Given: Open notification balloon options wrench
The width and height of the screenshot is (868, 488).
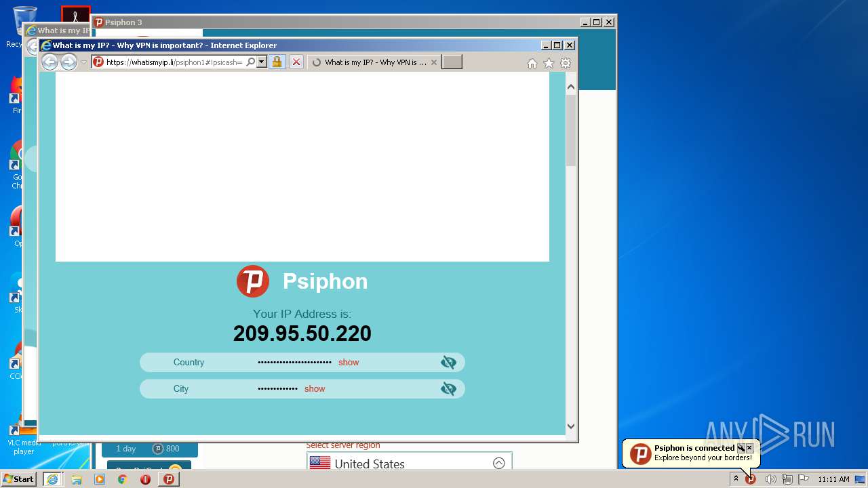Looking at the screenshot, I should [741, 448].
